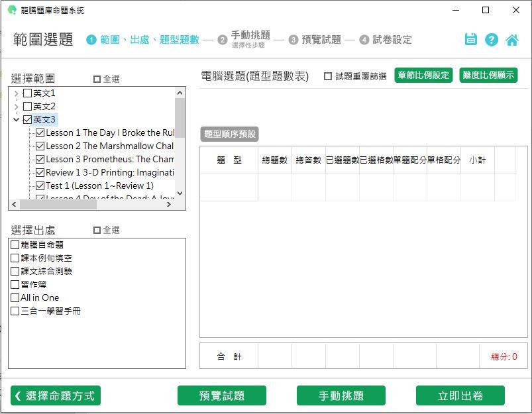Click 已選格數 column header

(x=376, y=160)
